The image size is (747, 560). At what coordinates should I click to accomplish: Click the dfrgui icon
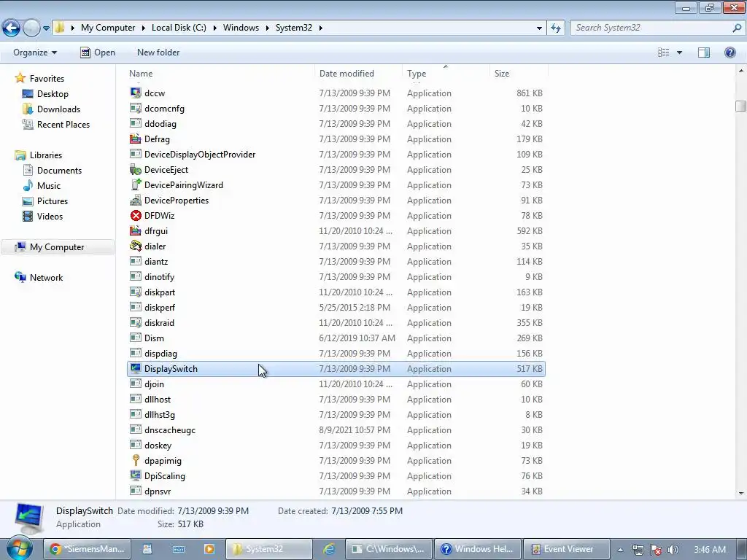pyautogui.click(x=136, y=231)
